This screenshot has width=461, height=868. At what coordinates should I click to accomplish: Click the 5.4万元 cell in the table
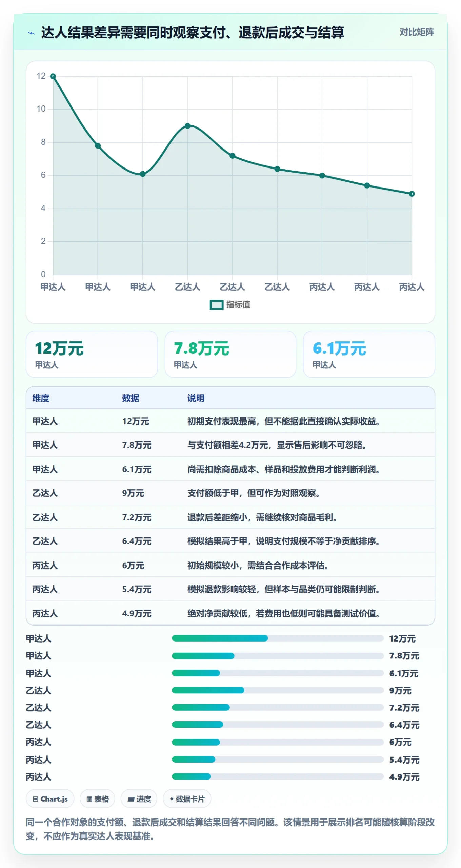tap(137, 590)
